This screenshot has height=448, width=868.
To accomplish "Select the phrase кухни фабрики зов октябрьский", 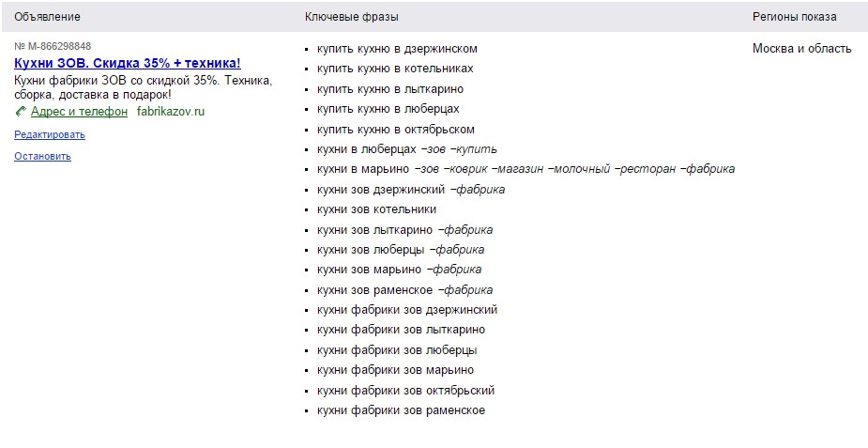I will [405, 391].
